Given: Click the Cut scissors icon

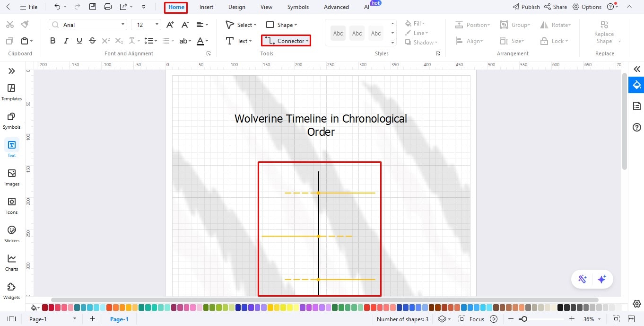Looking at the screenshot, I should [10, 25].
